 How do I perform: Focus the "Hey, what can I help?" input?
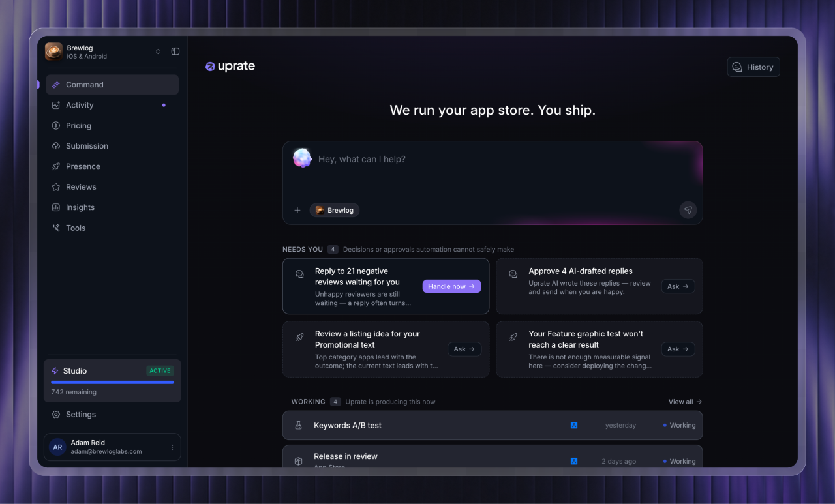coord(493,159)
